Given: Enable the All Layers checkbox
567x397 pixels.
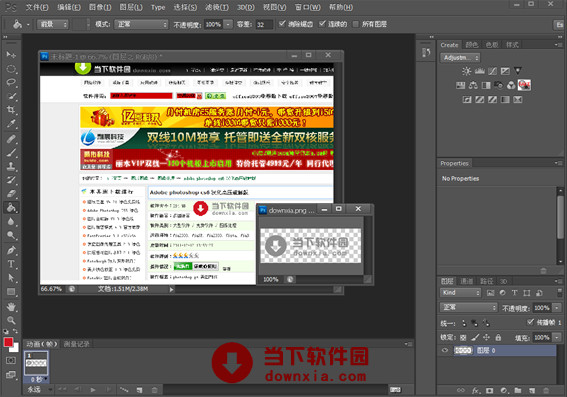Looking at the screenshot, I should (x=355, y=24).
